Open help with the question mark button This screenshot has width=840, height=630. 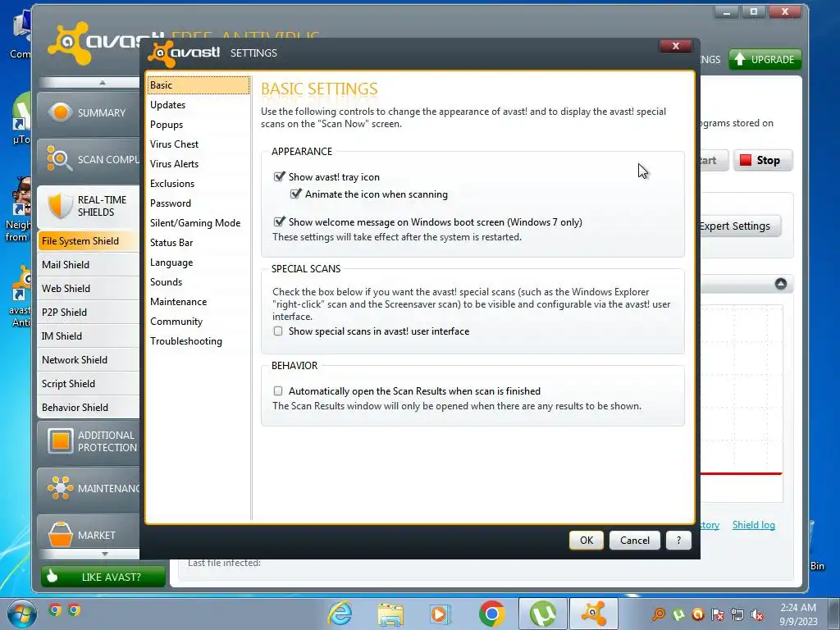(678, 541)
